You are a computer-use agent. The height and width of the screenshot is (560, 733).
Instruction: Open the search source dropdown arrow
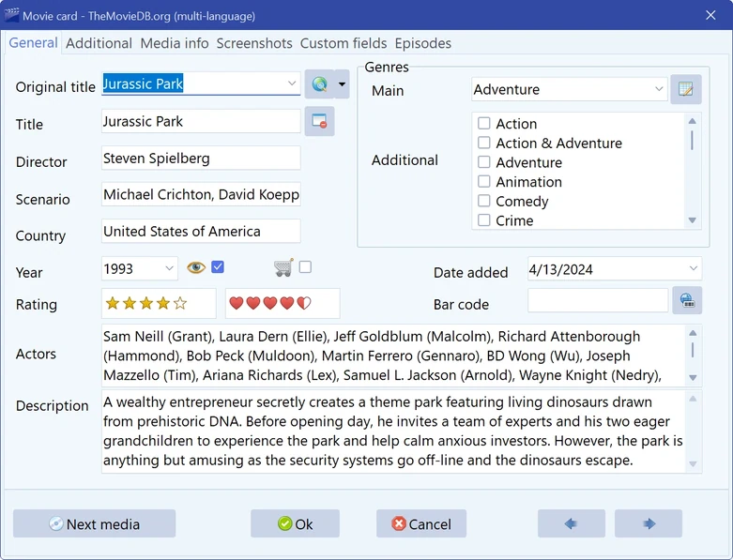[x=343, y=84]
